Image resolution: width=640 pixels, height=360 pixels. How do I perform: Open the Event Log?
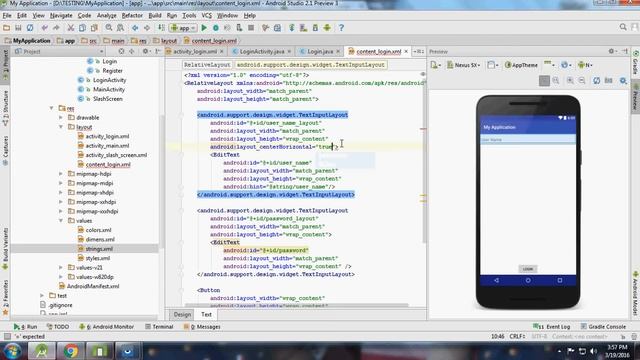click(551, 327)
